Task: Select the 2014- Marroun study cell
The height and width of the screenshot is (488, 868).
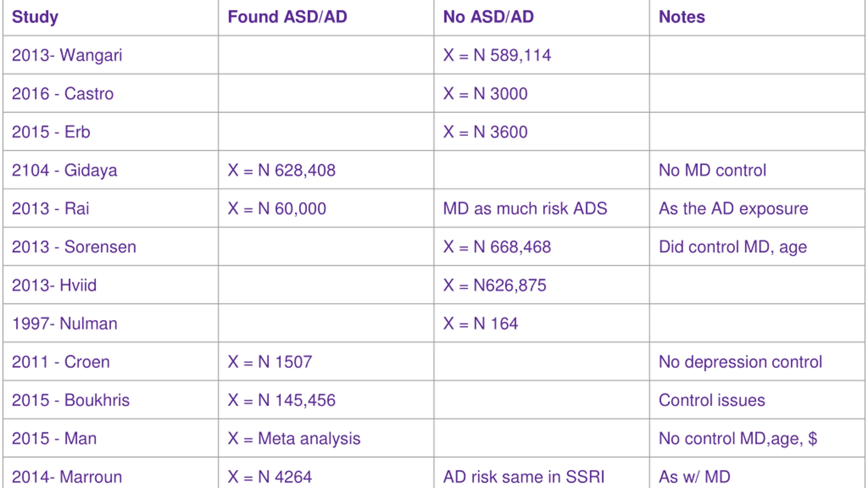Action: click(67, 476)
